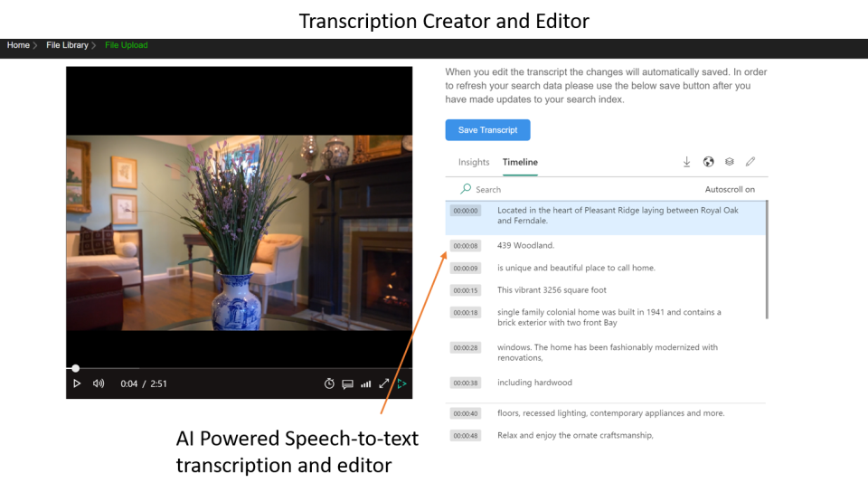Go to Home breadcrumb

coord(18,45)
